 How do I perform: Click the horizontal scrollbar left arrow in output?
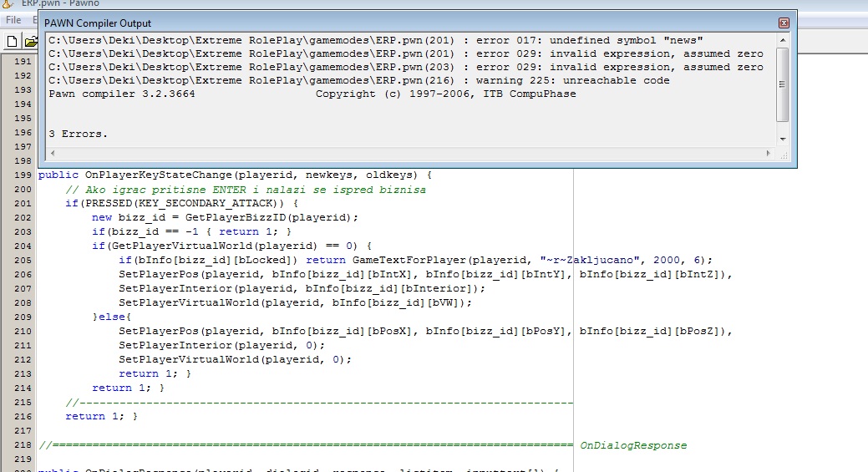click(x=53, y=153)
